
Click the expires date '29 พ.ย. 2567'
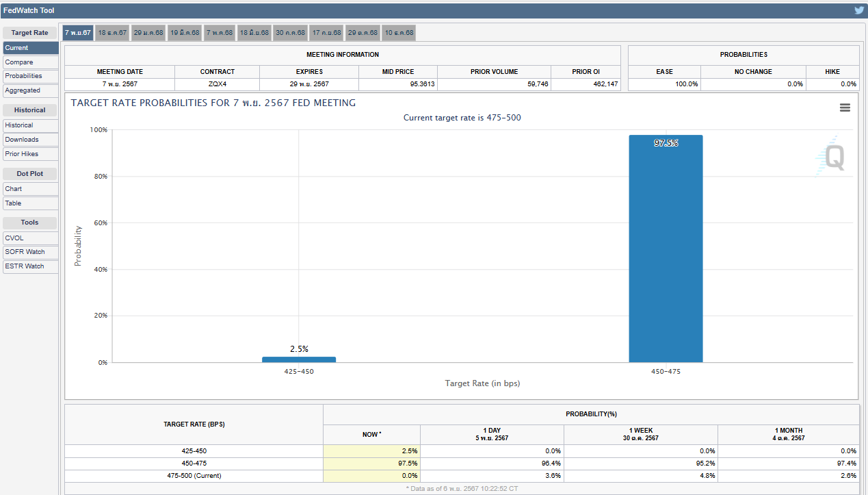point(309,84)
